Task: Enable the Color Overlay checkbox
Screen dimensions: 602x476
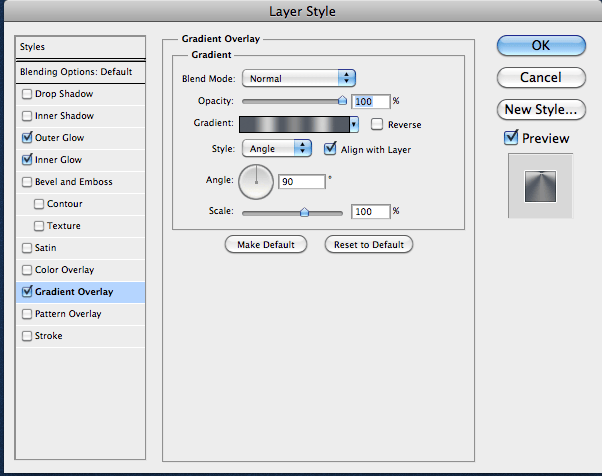Action: point(27,270)
